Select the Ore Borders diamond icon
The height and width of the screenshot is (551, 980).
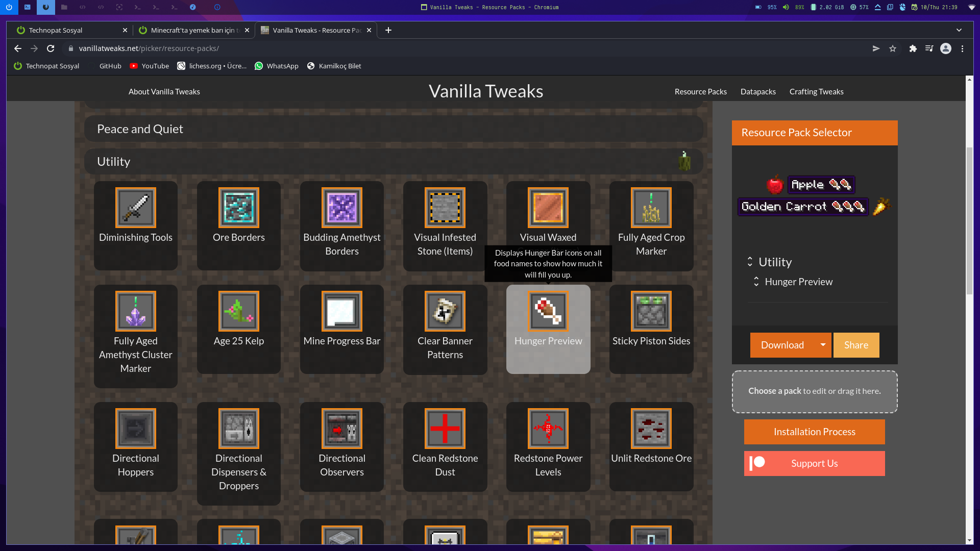(x=238, y=208)
